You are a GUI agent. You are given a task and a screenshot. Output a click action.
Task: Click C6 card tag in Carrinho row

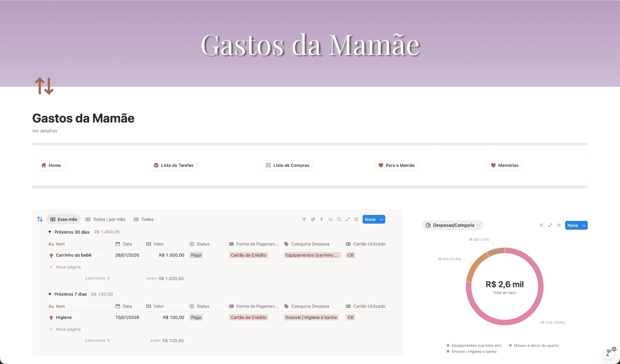click(350, 255)
